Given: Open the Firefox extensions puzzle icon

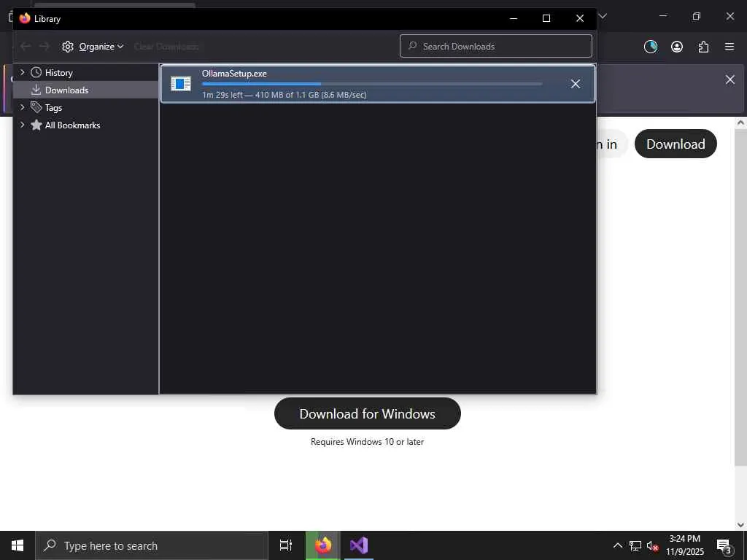Looking at the screenshot, I should 703,46.
